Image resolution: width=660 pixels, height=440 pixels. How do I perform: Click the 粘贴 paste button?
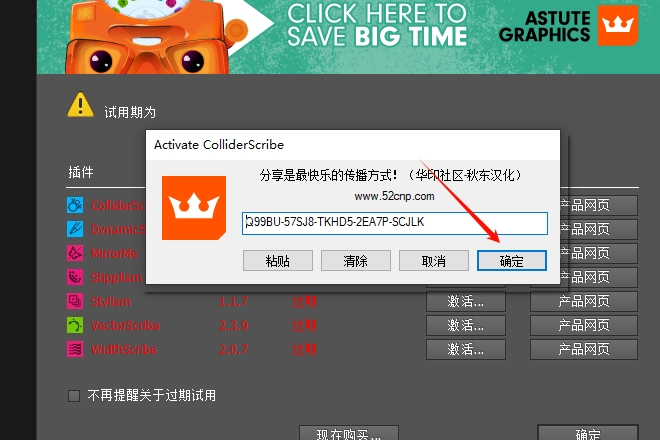point(278,261)
